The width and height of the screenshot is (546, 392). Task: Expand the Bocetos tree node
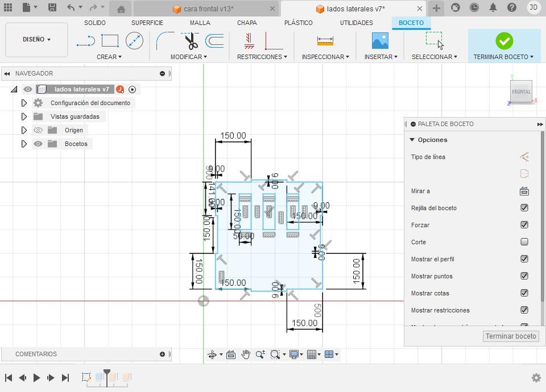pos(24,144)
